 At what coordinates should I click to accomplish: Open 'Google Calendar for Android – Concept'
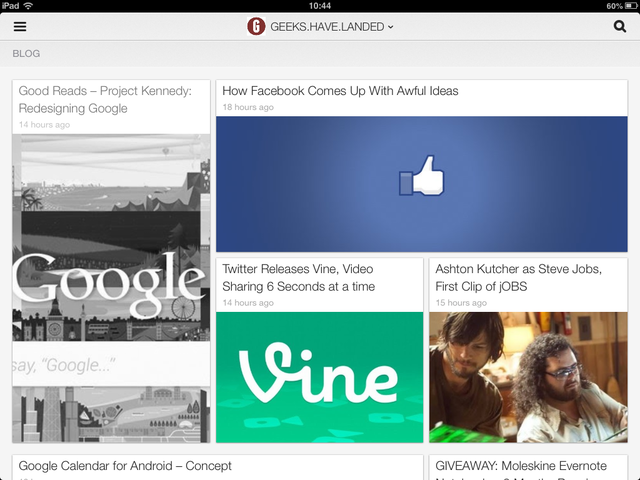[125, 466]
